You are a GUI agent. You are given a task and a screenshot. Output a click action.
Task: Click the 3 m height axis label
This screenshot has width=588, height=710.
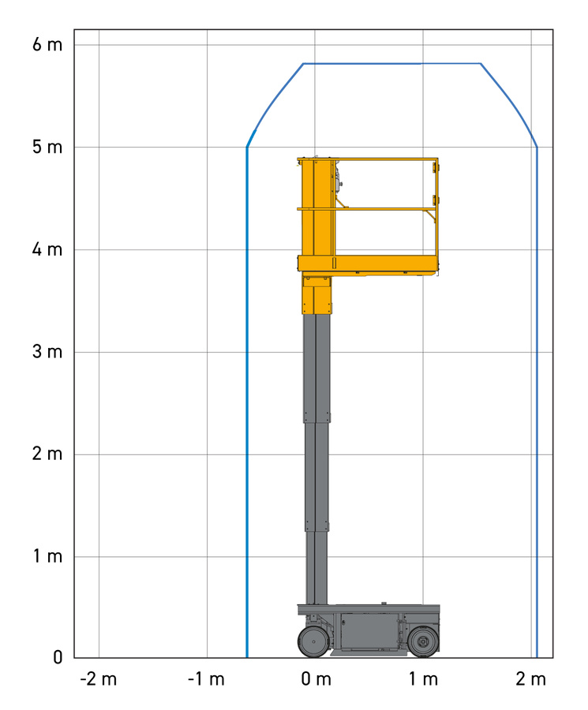pos(47,351)
